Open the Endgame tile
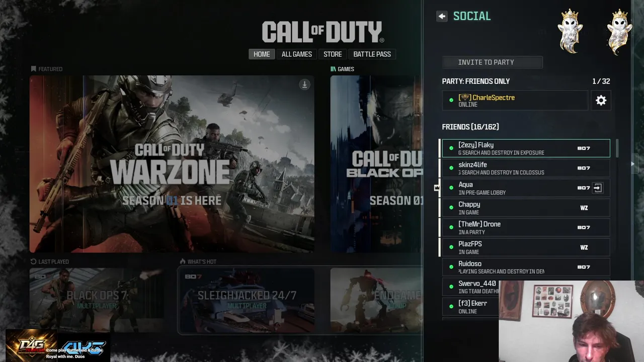Image resolution: width=644 pixels, height=362 pixels. coord(376,300)
